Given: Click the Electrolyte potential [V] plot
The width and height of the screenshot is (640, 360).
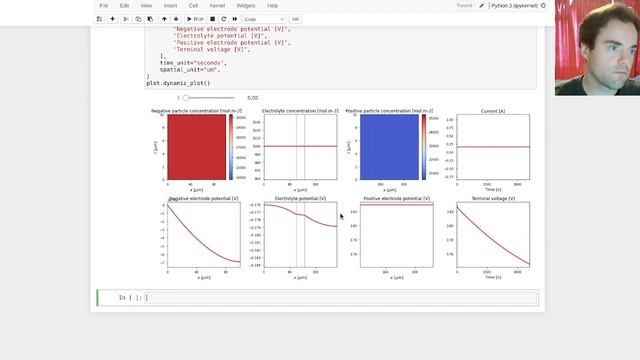Looking at the screenshot, I should 300,235.
